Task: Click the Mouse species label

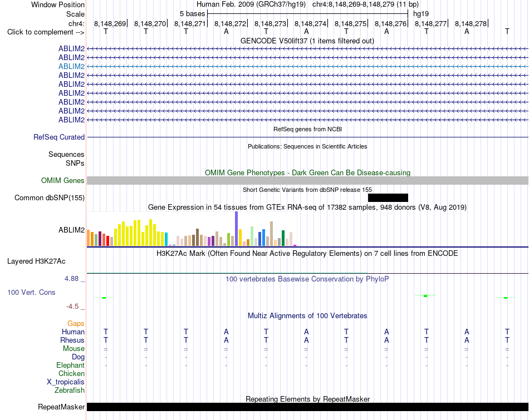Action: coord(74,349)
